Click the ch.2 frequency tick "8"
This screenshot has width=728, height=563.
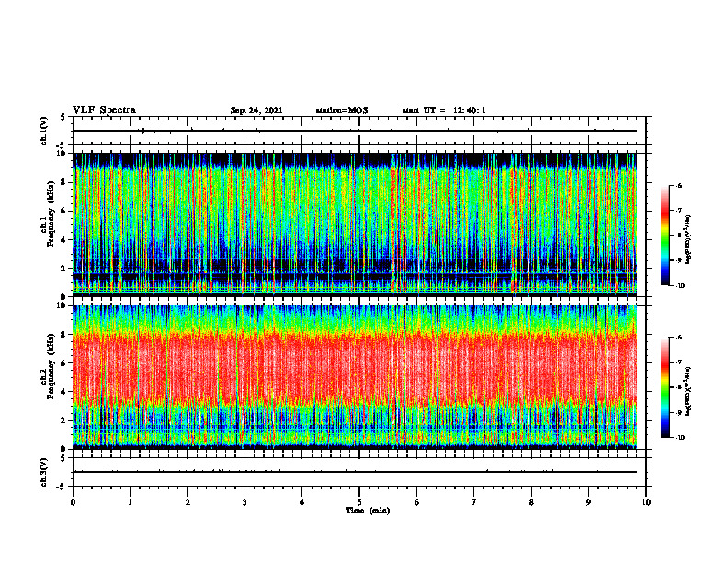(64, 335)
